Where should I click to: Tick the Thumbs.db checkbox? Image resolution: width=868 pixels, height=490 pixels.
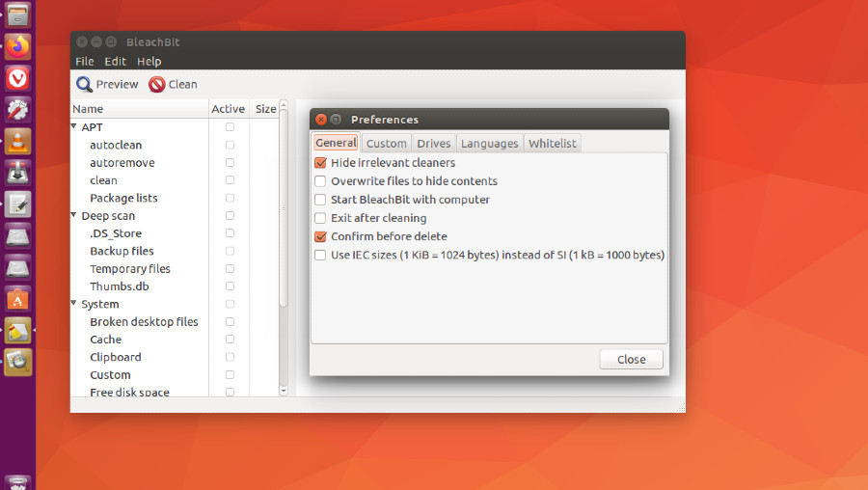[x=230, y=286]
